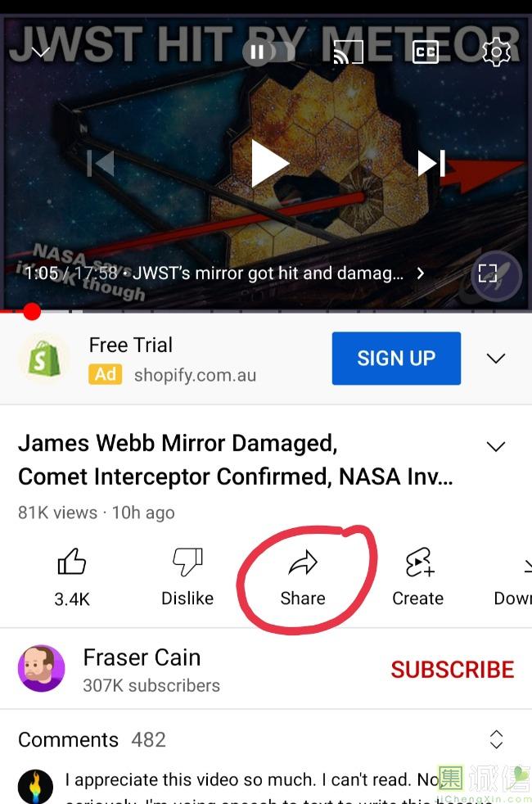
Task: Tap the Share arrow icon
Action: point(303,562)
